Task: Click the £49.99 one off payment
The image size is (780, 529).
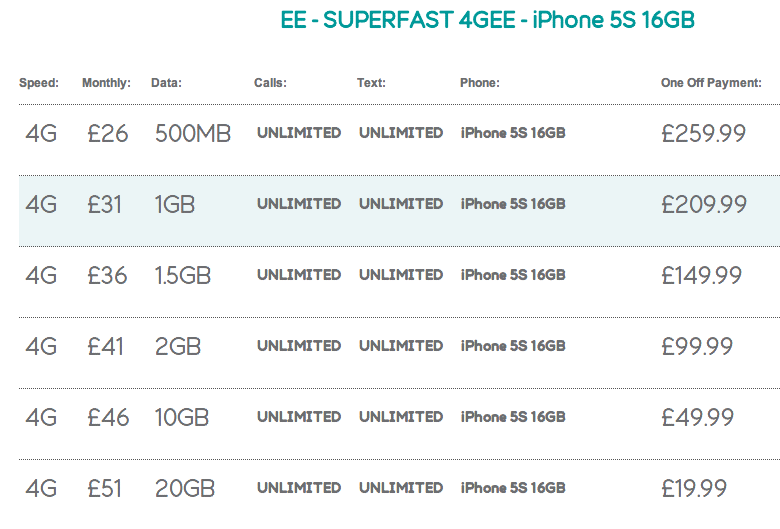Action: click(697, 418)
